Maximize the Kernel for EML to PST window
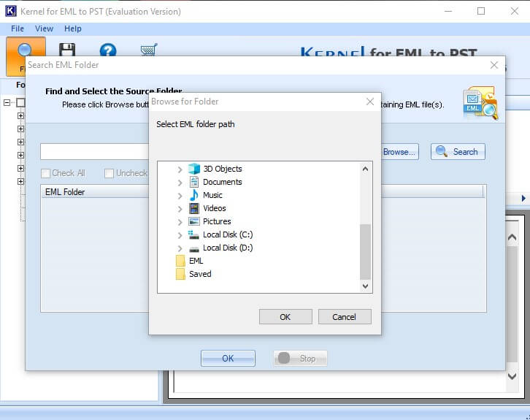This screenshot has width=530, height=420. [481, 11]
